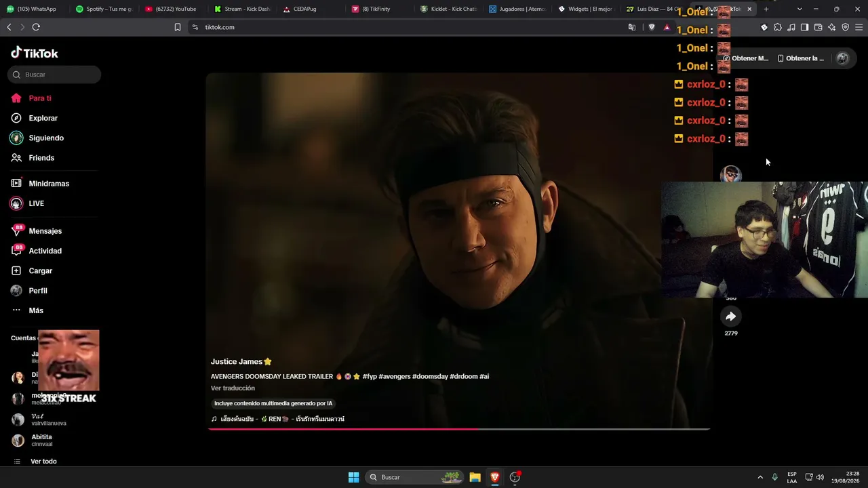Open File Explorer from the taskbar
This screenshot has width=868, height=488.
475,477
